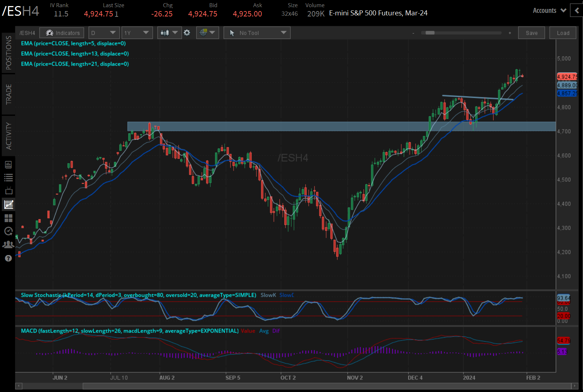The width and height of the screenshot is (583, 392).
Task: Click the Indicators button
Action: [x=62, y=33]
